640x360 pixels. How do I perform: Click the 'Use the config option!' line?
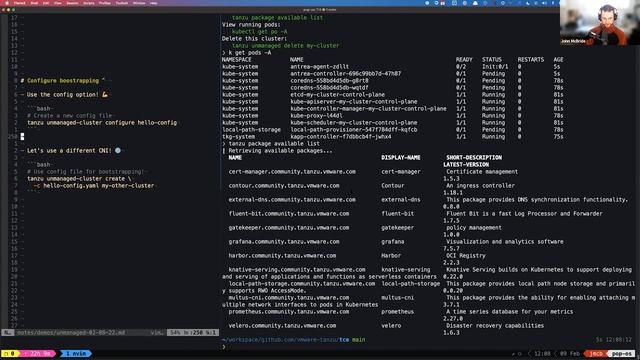tap(64, 95)
